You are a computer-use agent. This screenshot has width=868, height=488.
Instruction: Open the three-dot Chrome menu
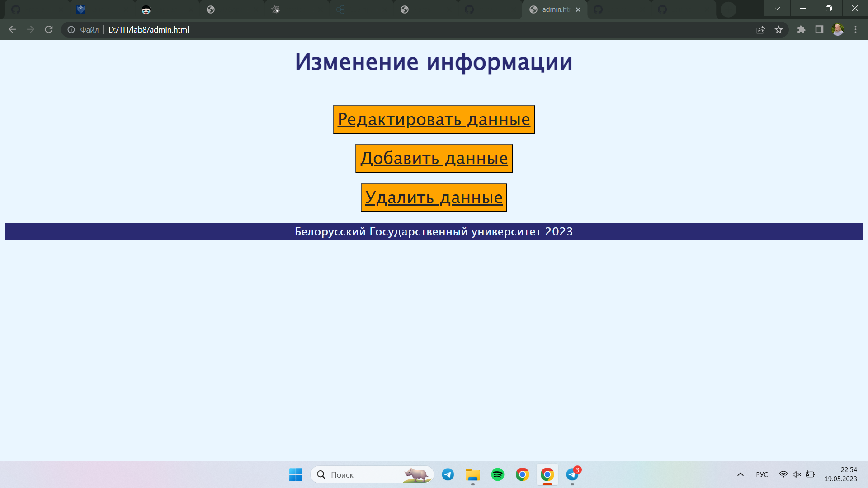tap(855, 30)
